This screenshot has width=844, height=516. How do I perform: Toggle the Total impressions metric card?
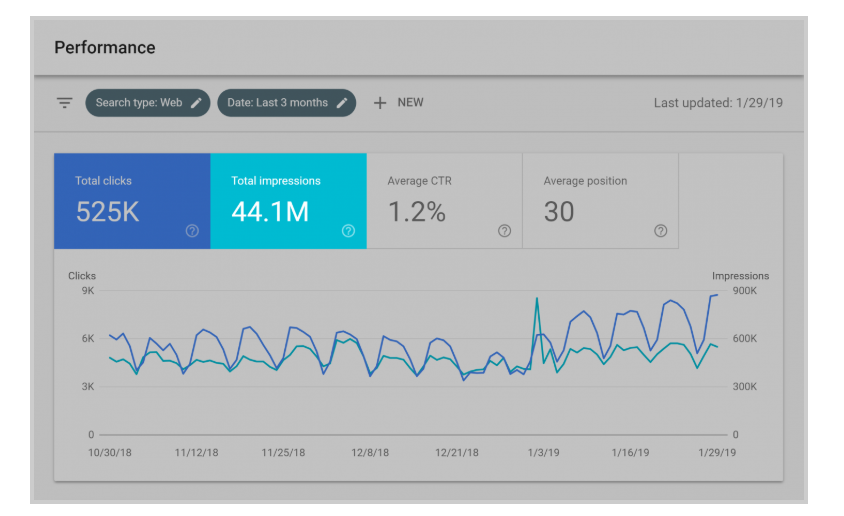(x=289, y=201)
